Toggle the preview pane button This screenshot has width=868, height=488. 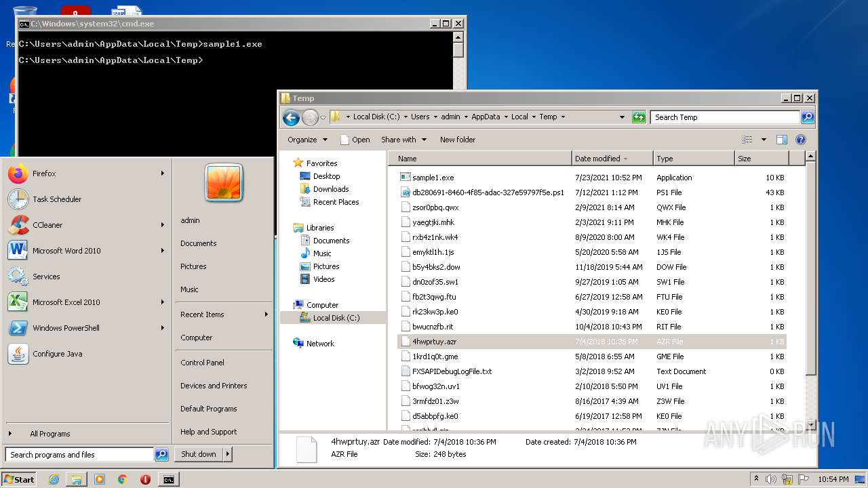pyautogui.click(x=781, y=140)
